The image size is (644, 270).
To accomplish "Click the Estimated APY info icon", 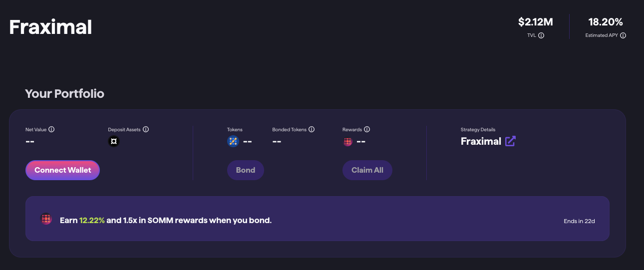I will point(623,35).
